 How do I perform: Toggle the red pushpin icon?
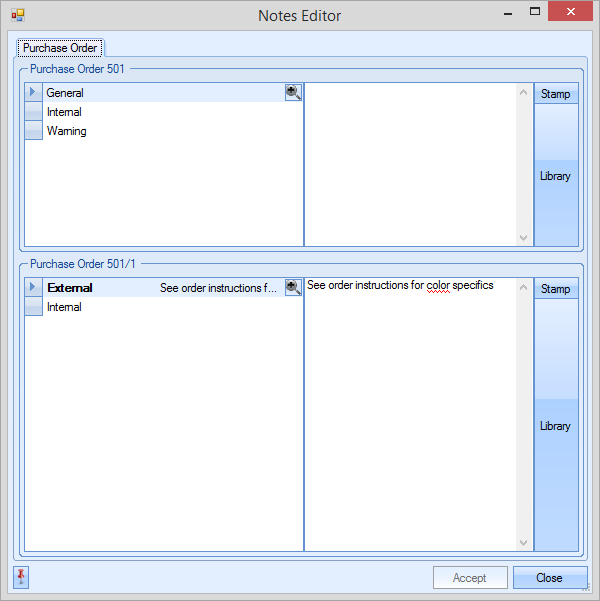click(x=21, y=577)
